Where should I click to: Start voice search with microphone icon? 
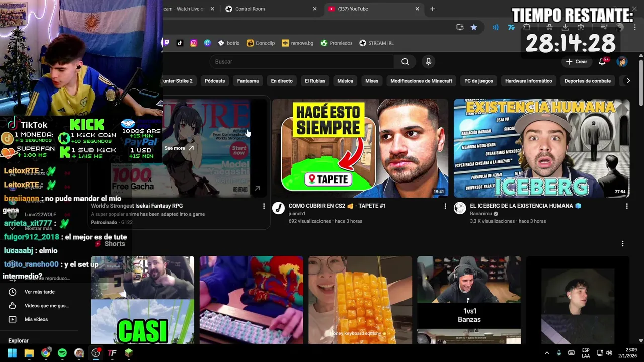coord(428,61)
